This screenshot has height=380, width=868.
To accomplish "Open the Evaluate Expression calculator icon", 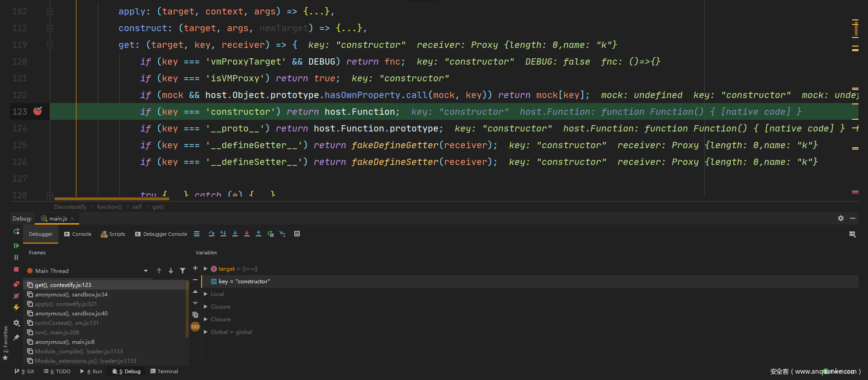I will click(297, 234).
